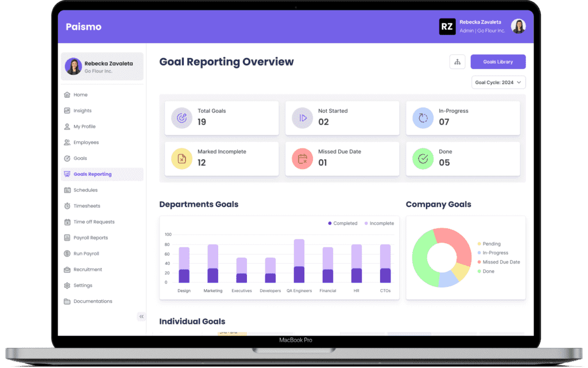Click the Done checkmark icon

pos(423,159)
